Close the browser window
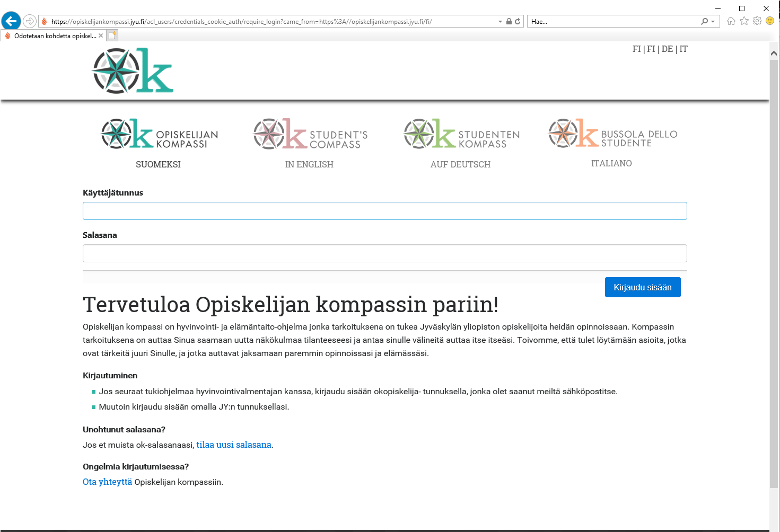 click(x=766, y=8)
